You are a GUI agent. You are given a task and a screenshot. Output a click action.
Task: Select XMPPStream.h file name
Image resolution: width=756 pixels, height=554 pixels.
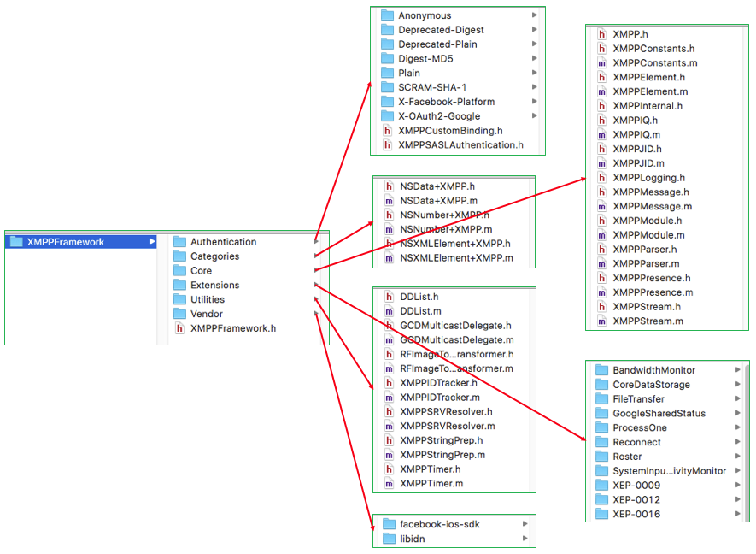pos(647,306)
